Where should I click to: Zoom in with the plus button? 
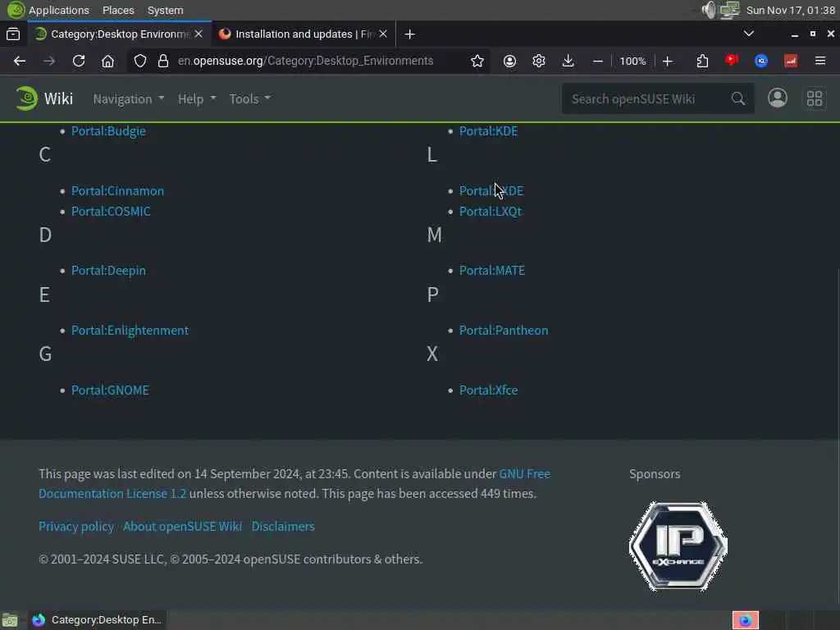pos(667,61)
